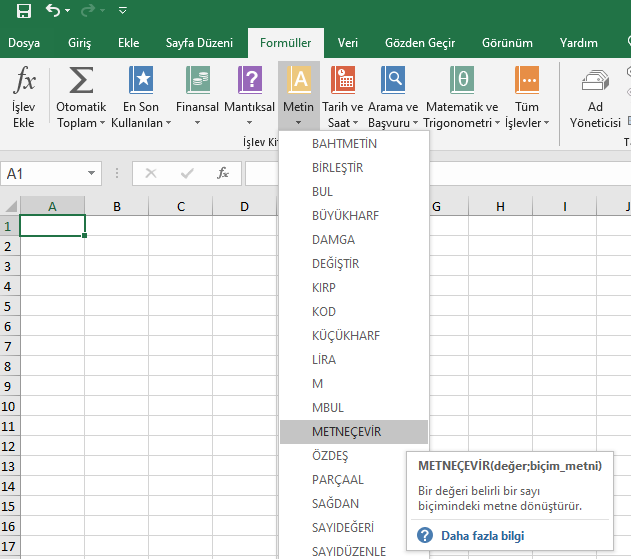The image size is (631, 559).
Task: Click the İşlev Ekle fx icon
Action: pyautogui.click(x=24, y=81)
